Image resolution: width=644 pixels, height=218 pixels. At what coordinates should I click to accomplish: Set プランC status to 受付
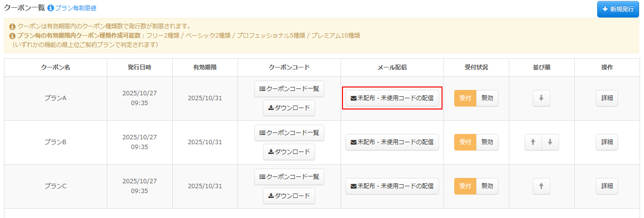click(x=465, y=186)
